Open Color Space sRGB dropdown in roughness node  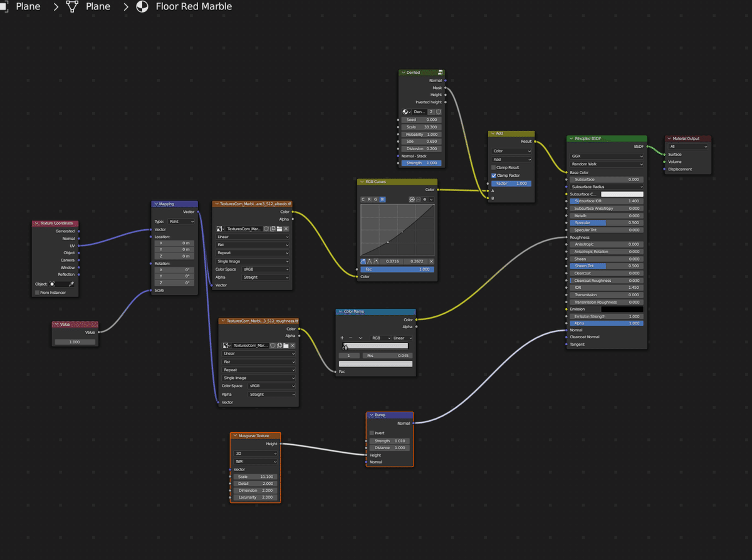point(272,386)
